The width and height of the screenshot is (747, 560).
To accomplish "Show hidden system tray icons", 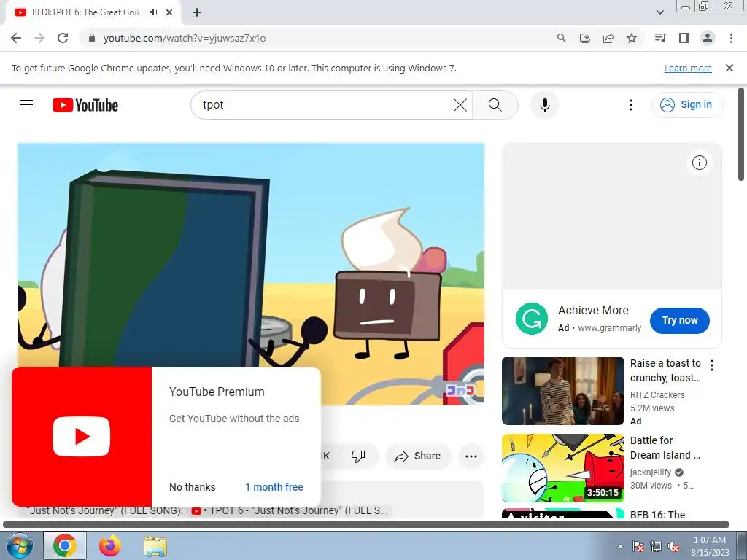I will pos(620,546).
